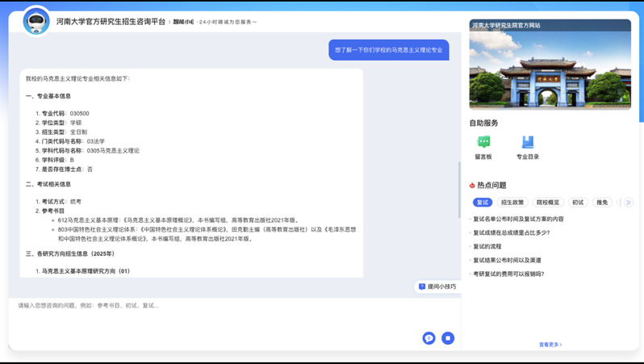Click the flame icon beside 热点问题
The height and width of the screenshot is (364, 644).
[x=472, y=186]
